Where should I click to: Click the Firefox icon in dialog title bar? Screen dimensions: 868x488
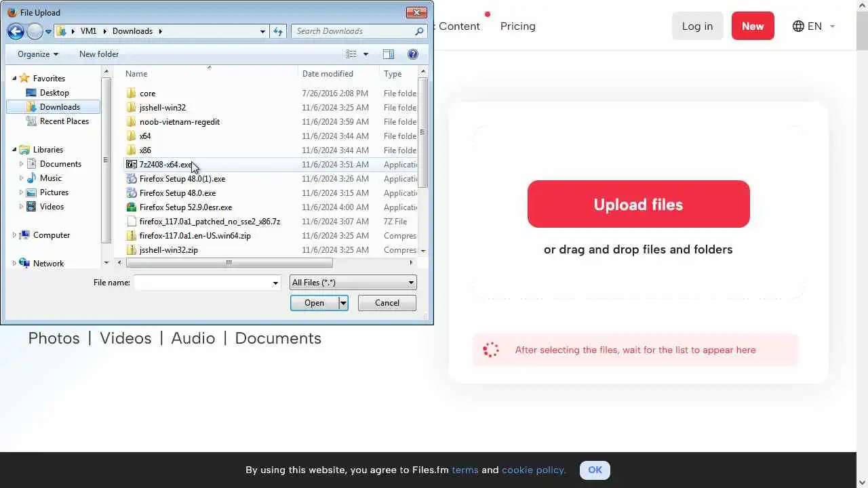click(12, 12)
